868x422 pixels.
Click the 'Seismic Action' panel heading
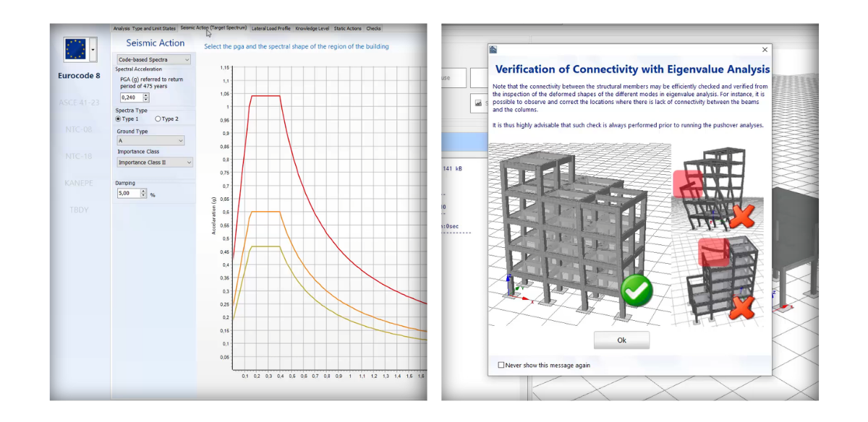155,43
